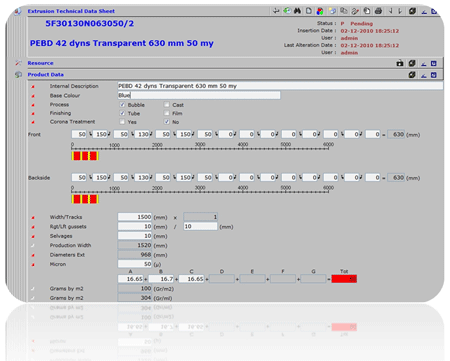450x361 pixels.
Task: Toggle Corona Treatment No checkbox
Action: click(x=167, y=122)
